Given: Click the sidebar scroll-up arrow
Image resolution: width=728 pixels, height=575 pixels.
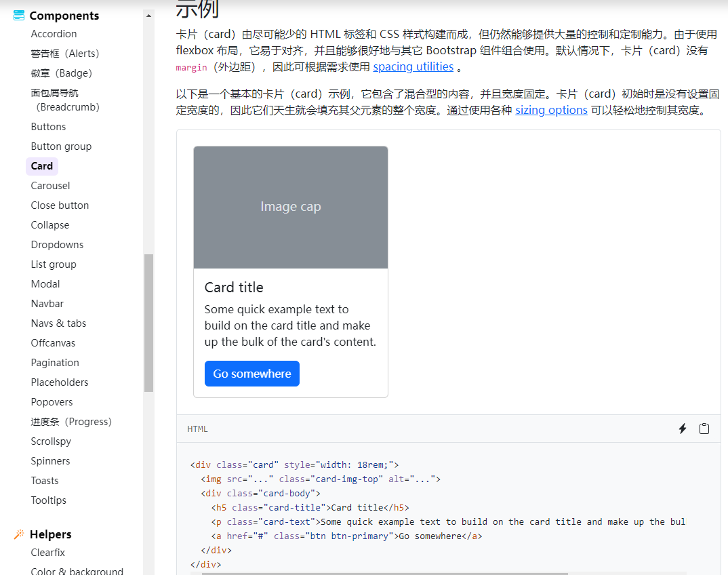Looking at the screenshot, I should tap(148, 16).
